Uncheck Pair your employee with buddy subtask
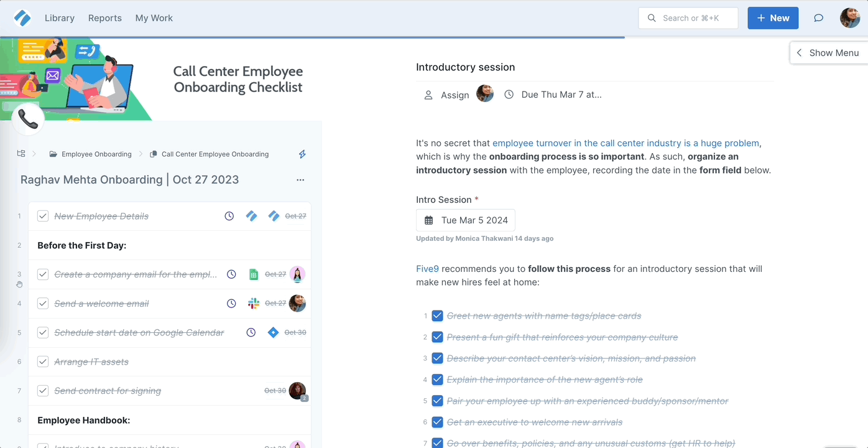The height and width of the screenshot is (448, 868). (437, 401)
